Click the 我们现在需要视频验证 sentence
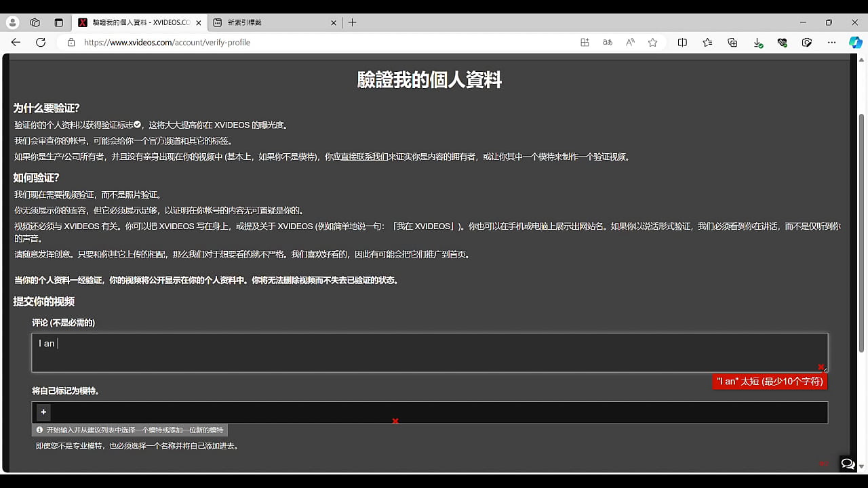The image size is (868, 488). [88, 195]
